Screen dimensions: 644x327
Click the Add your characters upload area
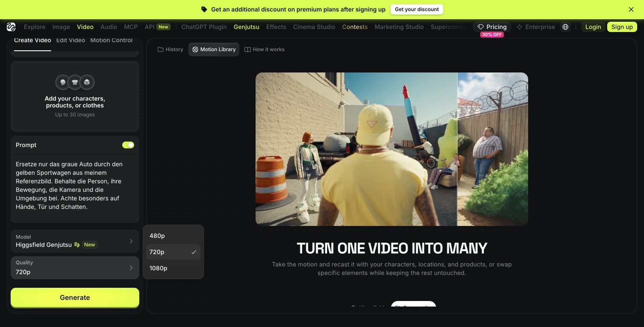coord(75,96)
